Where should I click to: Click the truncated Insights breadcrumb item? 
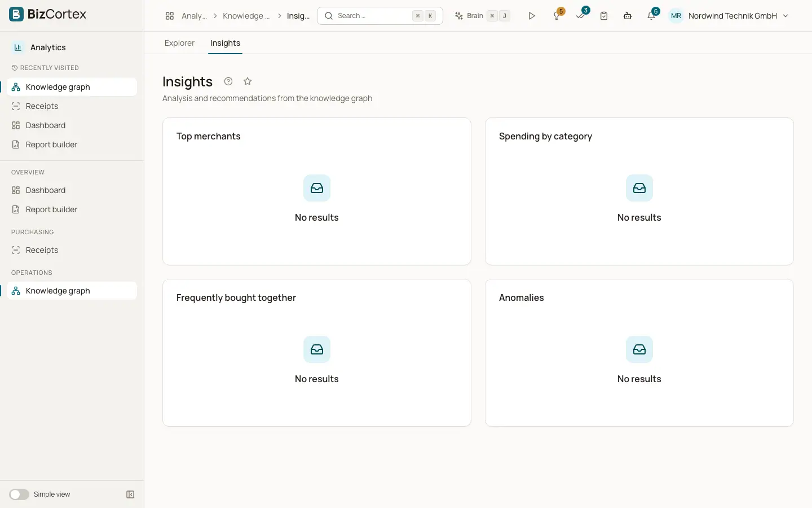click(298, 16)
